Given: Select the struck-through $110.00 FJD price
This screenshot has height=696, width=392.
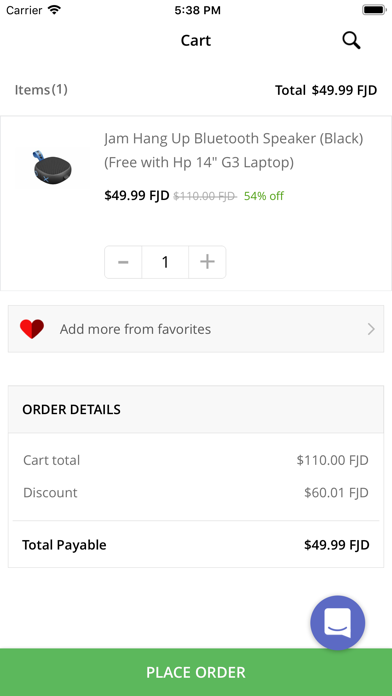Looking at the screenshot, I should (x=205, y=196).
